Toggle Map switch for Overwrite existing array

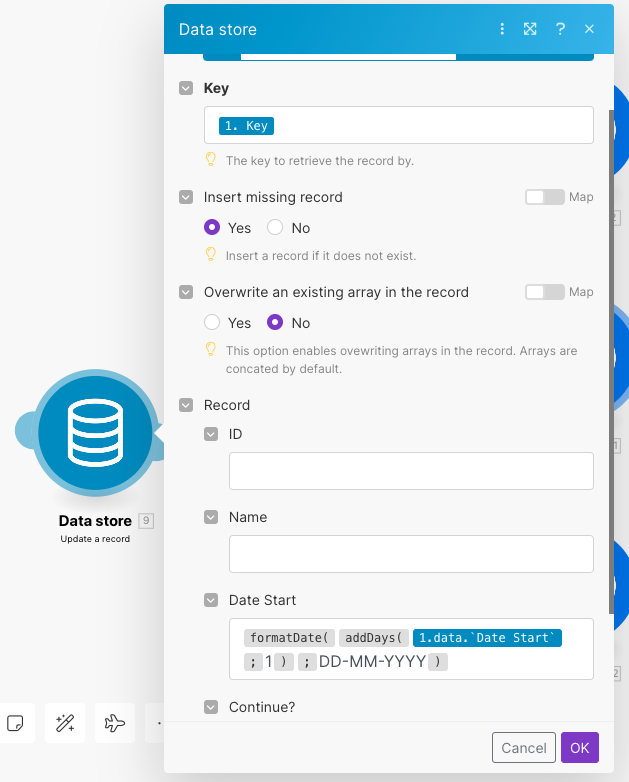[x=545, y=292]
